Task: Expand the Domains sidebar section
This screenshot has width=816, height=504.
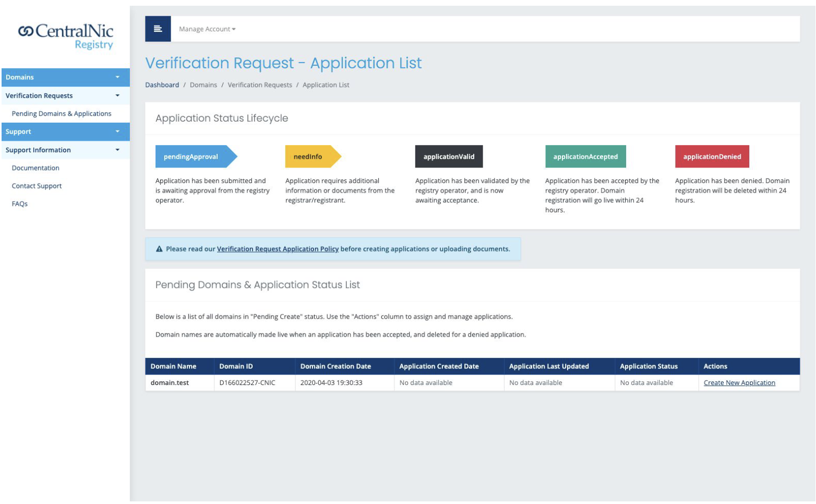Action: pos(65,77)
